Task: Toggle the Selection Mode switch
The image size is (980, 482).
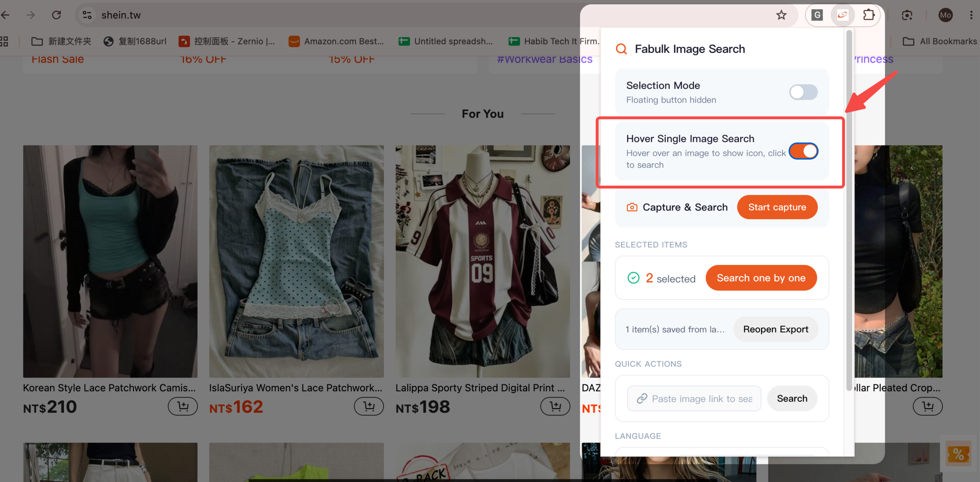Action: pos(803,92)
